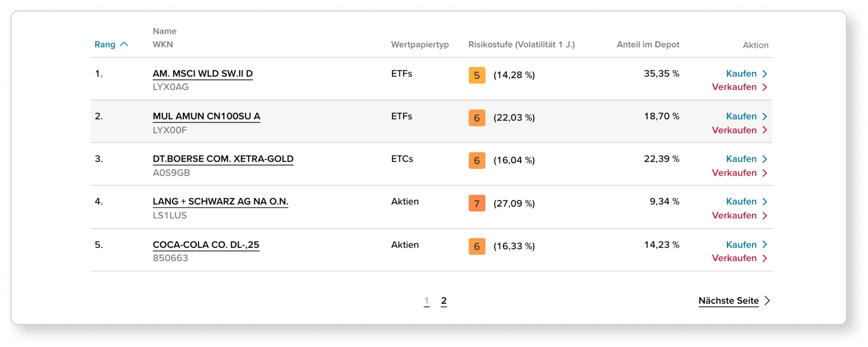
Task: Go to page 2 of the list
Action: pos(443,301)
